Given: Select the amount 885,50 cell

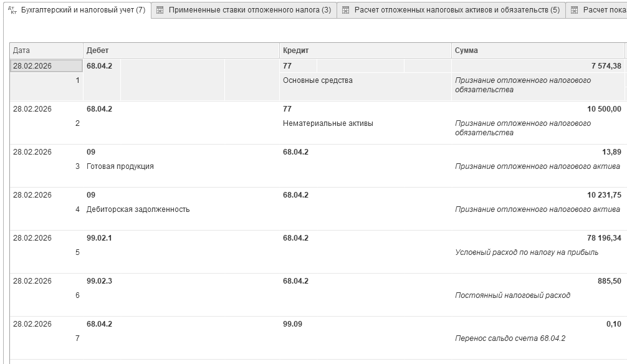Looking at the screenshot, I should pyautogui.click(x=609, y=281).
